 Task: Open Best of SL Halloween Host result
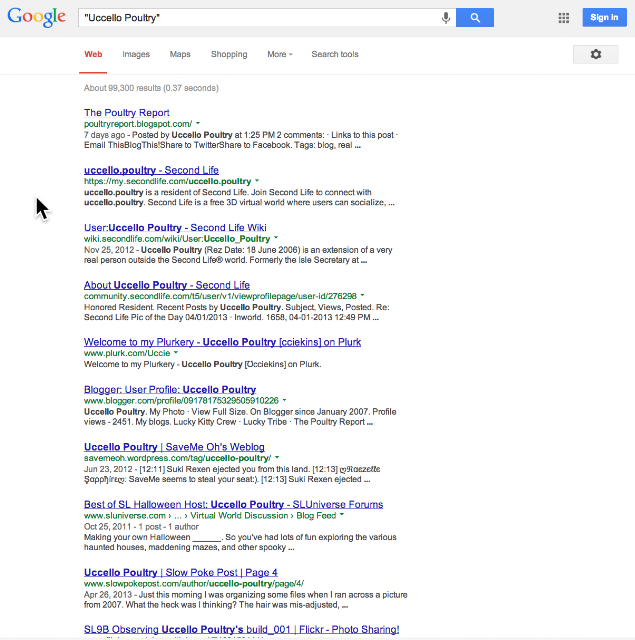tap(233, 504)
